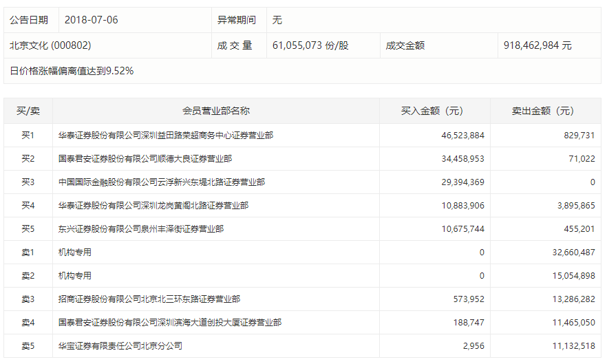This screenshot has height=364, width=607.
Task: Select sell amount 71,022
Action: pyautogui.click(x=582, y=159)
